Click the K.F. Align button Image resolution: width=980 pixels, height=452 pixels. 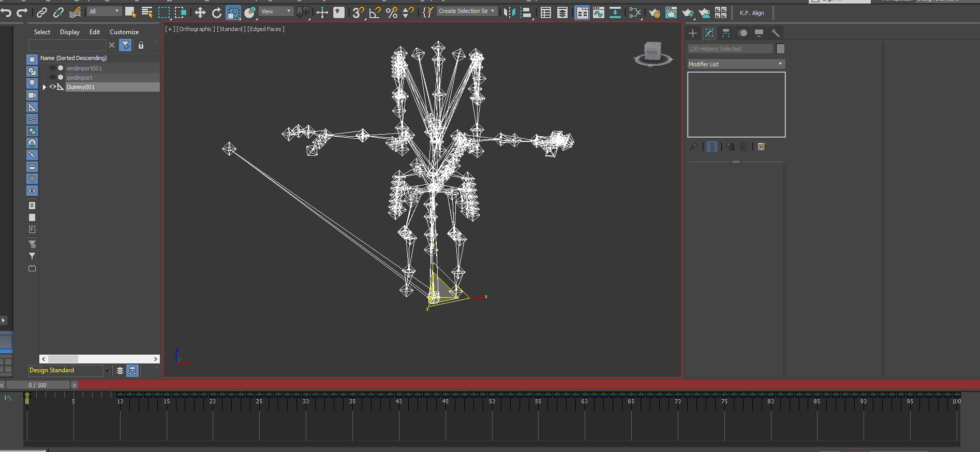point(752,13)
